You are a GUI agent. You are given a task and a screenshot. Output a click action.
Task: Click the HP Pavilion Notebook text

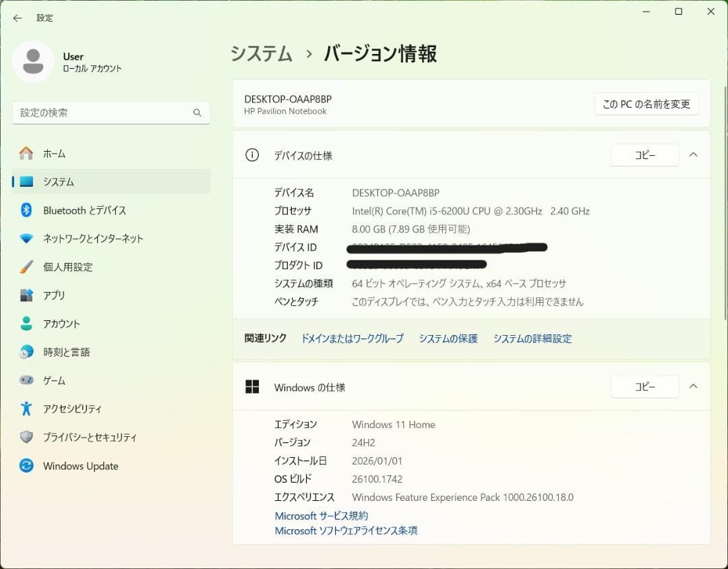coord(285,111)
